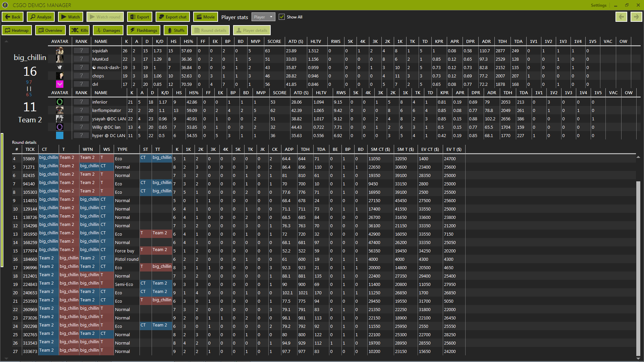The width and height of the screenshot is (644, 362).
Task: Click the Team 2 name label
Action: click(x=30, y=120)
